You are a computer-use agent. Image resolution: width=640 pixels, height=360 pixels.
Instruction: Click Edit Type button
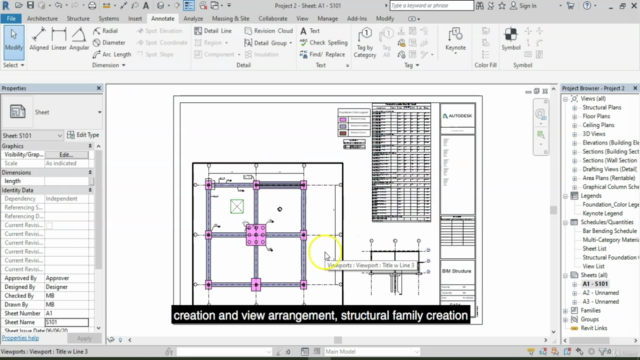pyautogui.click(x=83, y=135)
